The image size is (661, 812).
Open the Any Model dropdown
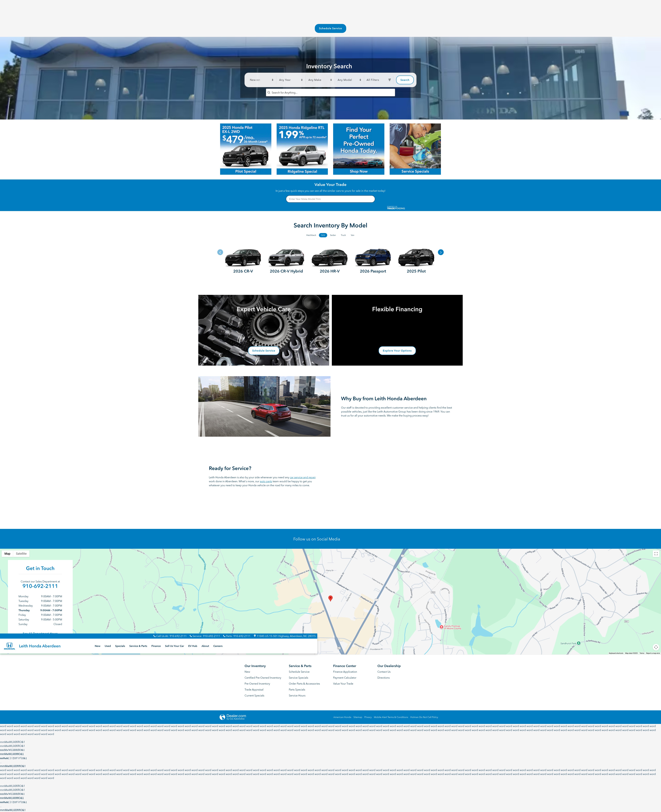click(x=349, y=80)
